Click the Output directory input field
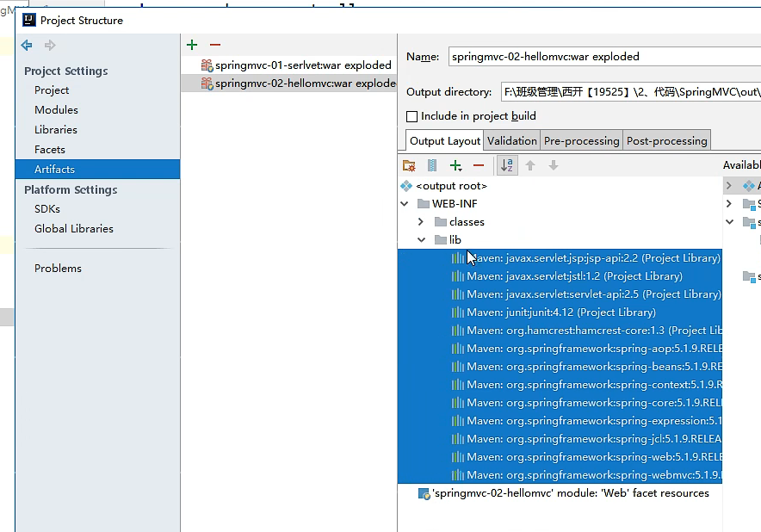The image size is (761, 532). coord(630,92)
